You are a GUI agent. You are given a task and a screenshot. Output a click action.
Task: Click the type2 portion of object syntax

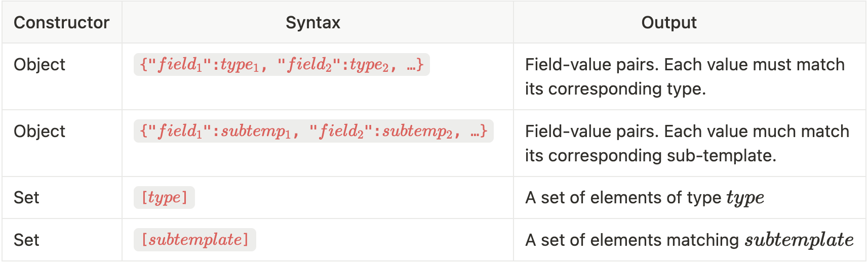pos(369,65)
